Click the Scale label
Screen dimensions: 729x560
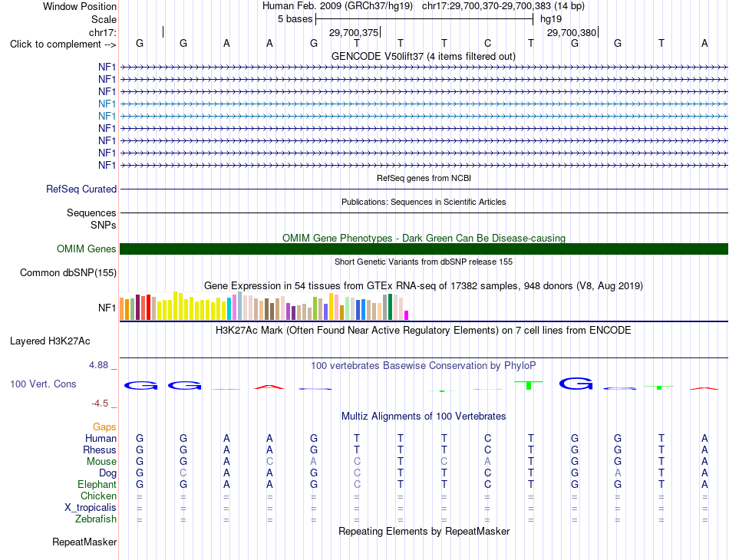(104, 19)
